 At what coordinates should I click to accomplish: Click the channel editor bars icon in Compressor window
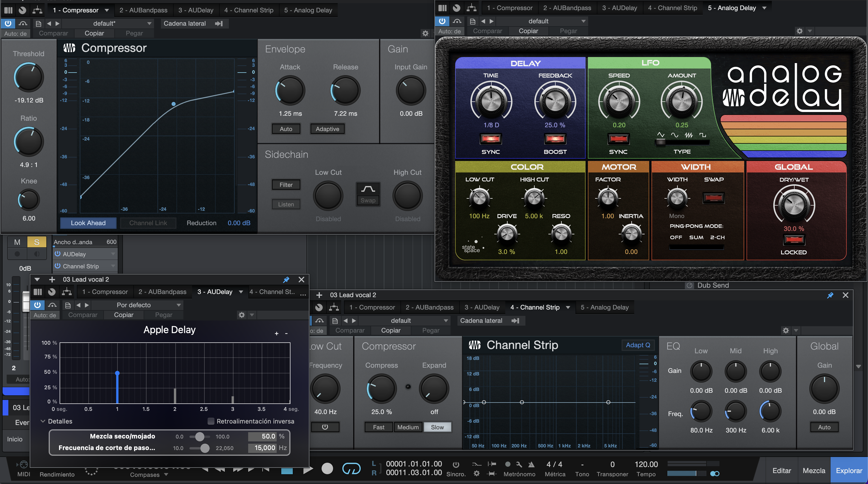[x=8, y=10]
